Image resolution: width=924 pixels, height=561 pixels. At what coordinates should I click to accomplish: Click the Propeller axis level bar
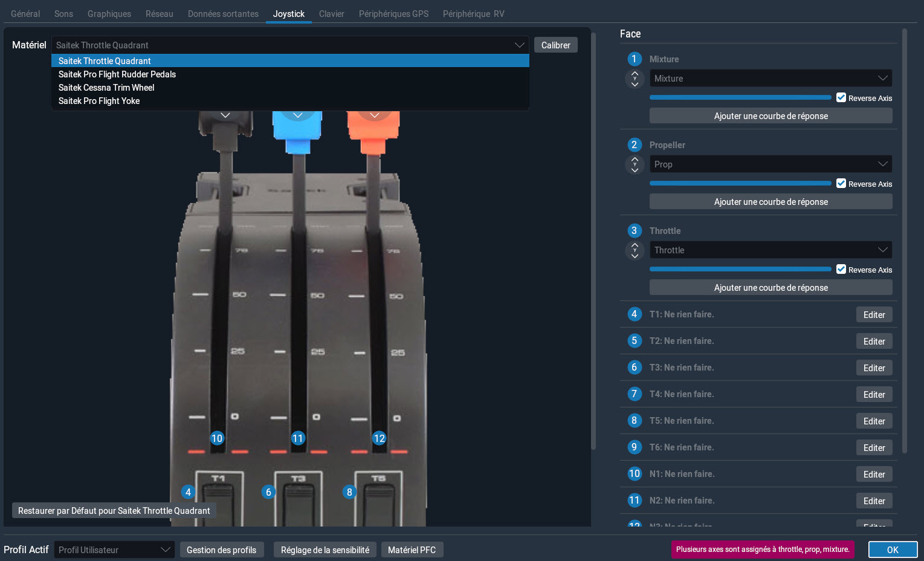tap(740, 183)
